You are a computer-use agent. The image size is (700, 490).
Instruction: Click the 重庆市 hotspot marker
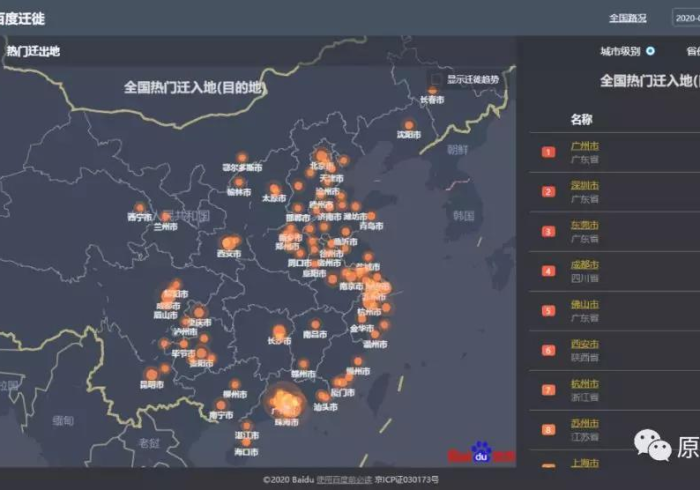click(x=199, y=312)
